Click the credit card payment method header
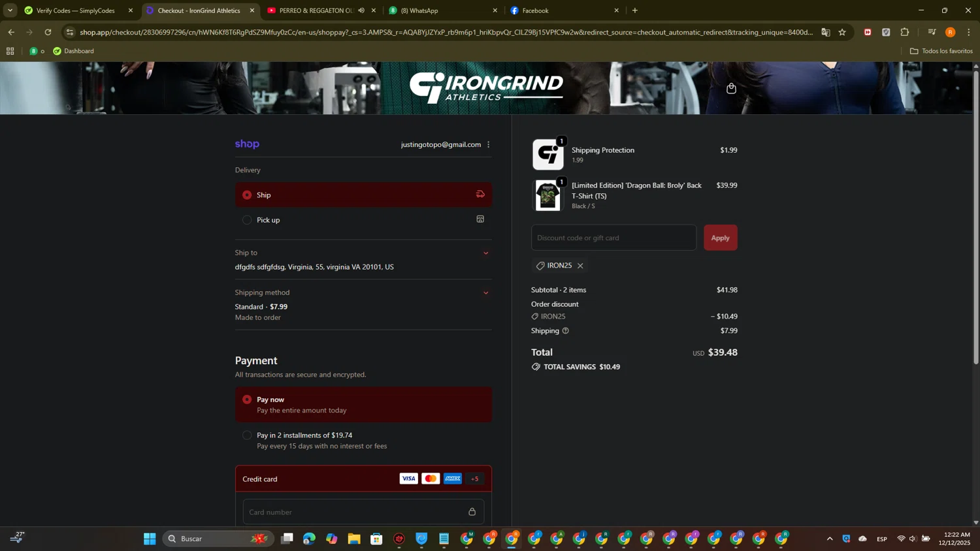 point(363,479)
